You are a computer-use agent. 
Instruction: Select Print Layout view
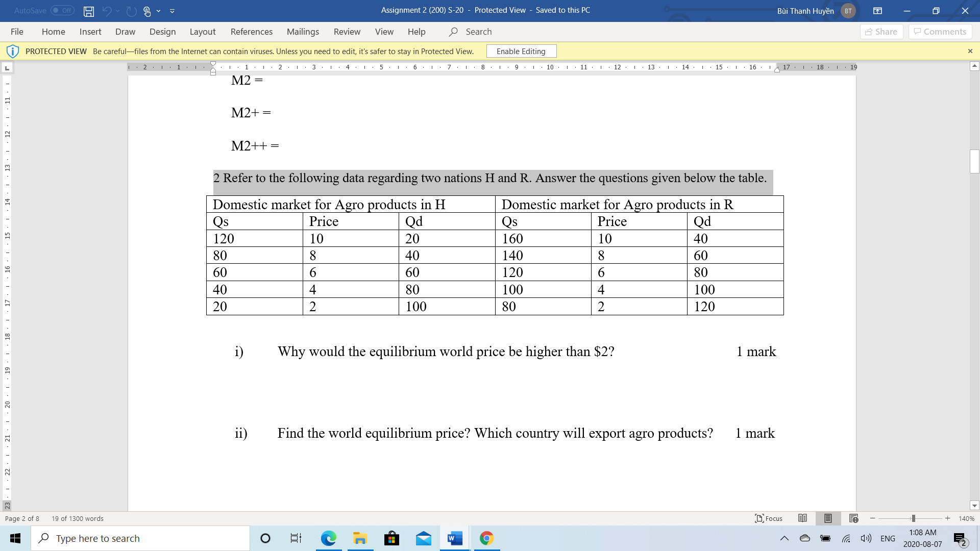(828, 518)
